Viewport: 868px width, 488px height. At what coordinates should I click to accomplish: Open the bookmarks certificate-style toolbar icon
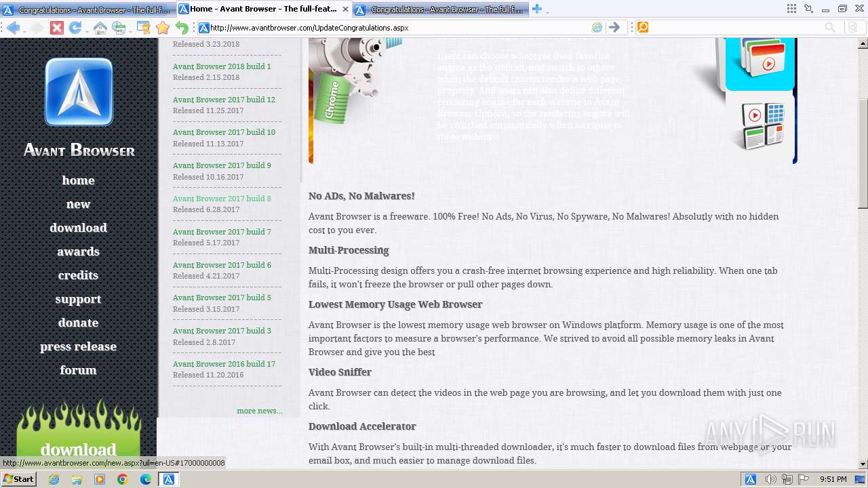[144, 28]
